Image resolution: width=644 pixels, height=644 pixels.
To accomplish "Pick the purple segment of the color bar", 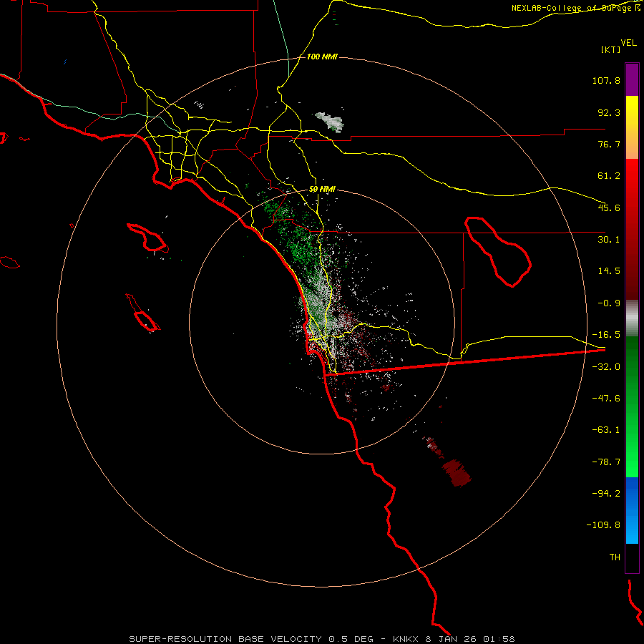I will pos(632,79).
